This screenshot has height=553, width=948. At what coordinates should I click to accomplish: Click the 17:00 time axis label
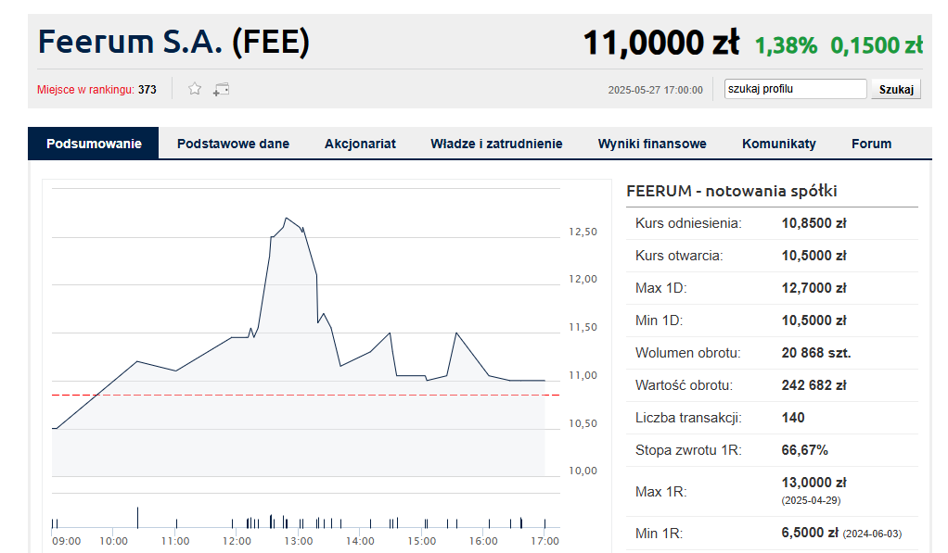click(544, 541)
